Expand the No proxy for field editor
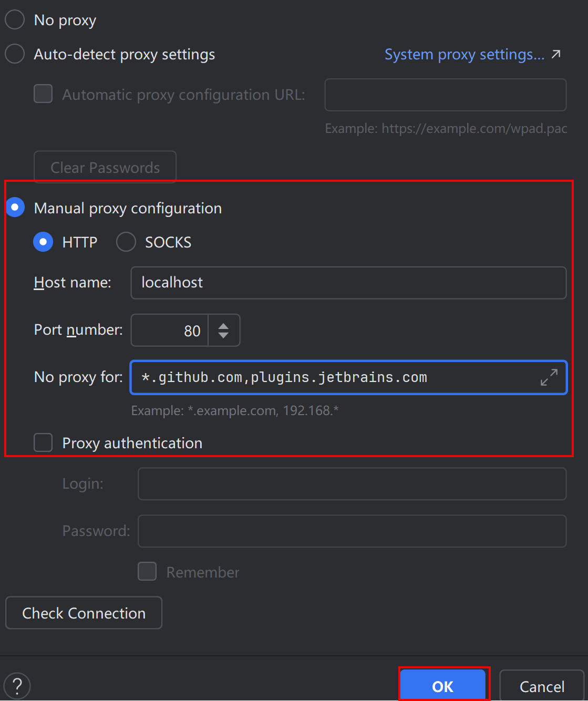Image resolution: width=588 pixels, height=701 pixels. click(x=549, y=377)
